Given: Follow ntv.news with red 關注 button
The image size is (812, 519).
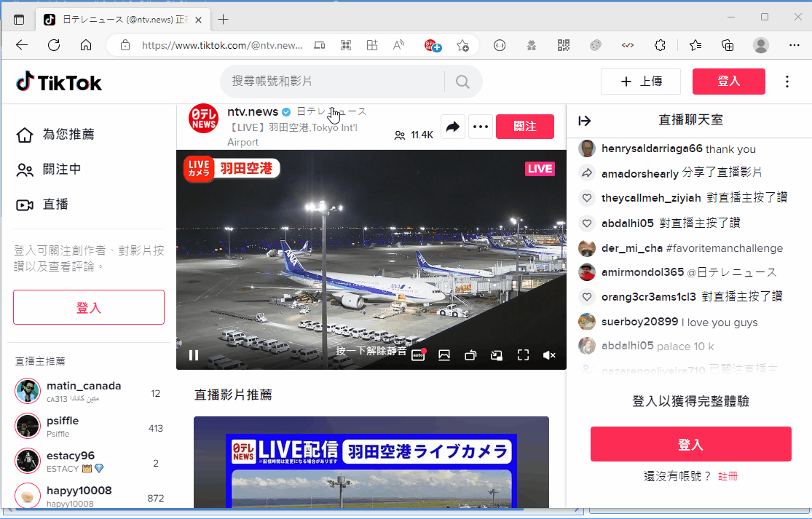Looking at the screenshot, I should 525,127.
